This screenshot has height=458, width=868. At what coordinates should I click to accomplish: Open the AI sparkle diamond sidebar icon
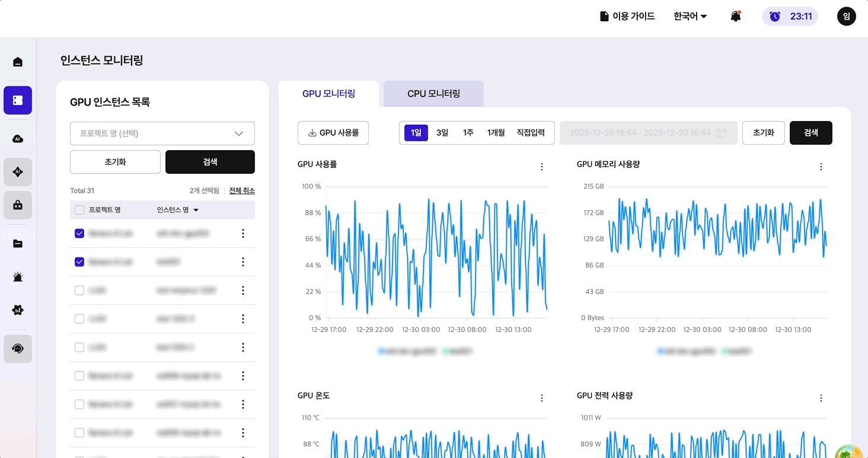[18, 172]
